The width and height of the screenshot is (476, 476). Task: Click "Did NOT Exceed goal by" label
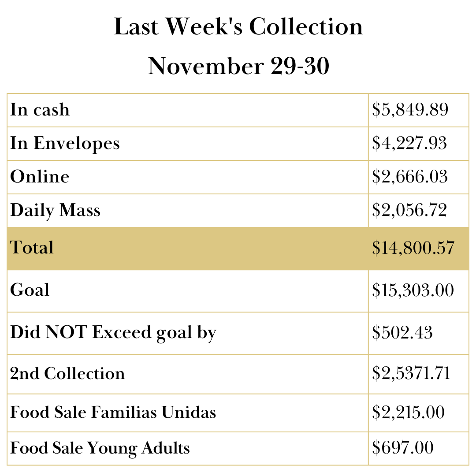tap(113, 333)
